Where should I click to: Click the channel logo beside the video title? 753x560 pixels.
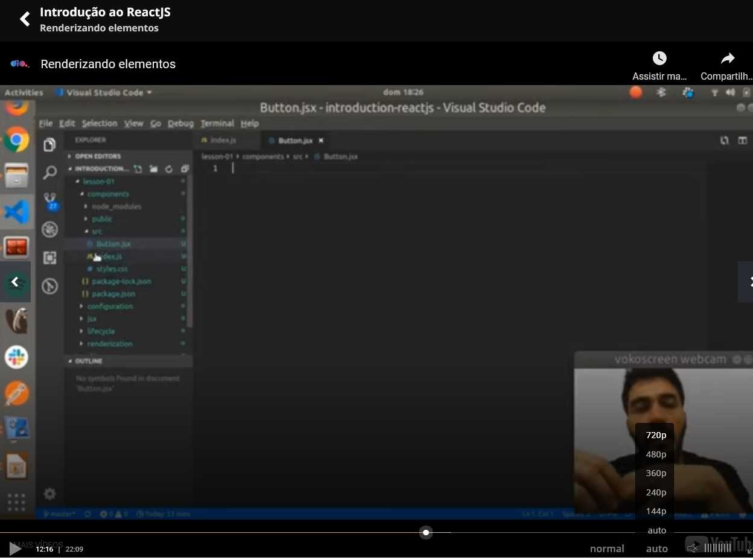coord(20,64)
